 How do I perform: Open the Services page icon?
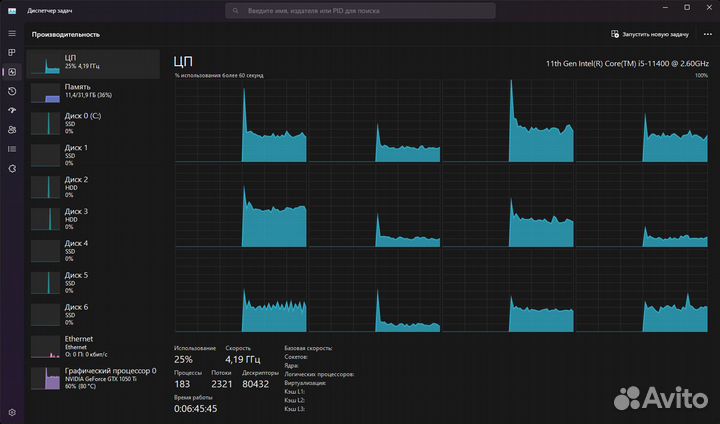point(12,168)
